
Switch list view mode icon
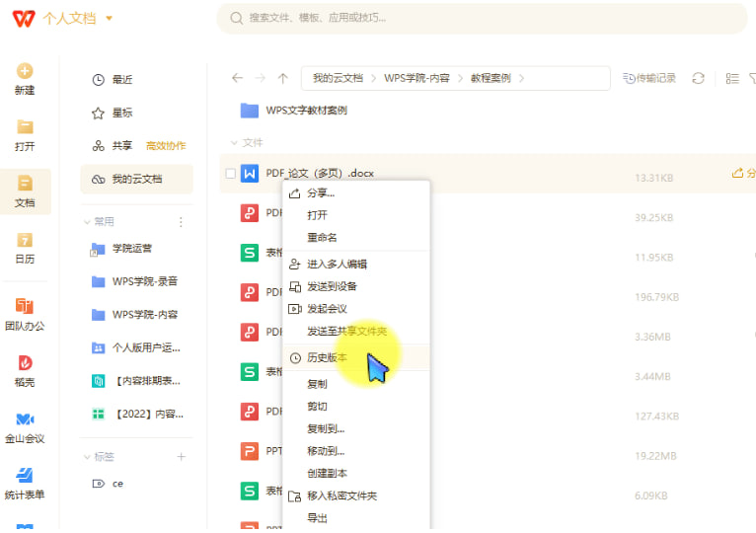[x=732, y=78]
